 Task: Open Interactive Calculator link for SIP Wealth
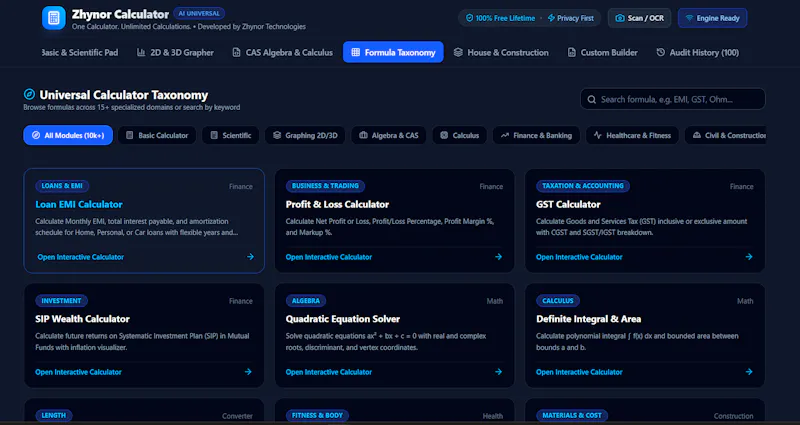pyautogui.click(x=79, y=372)
